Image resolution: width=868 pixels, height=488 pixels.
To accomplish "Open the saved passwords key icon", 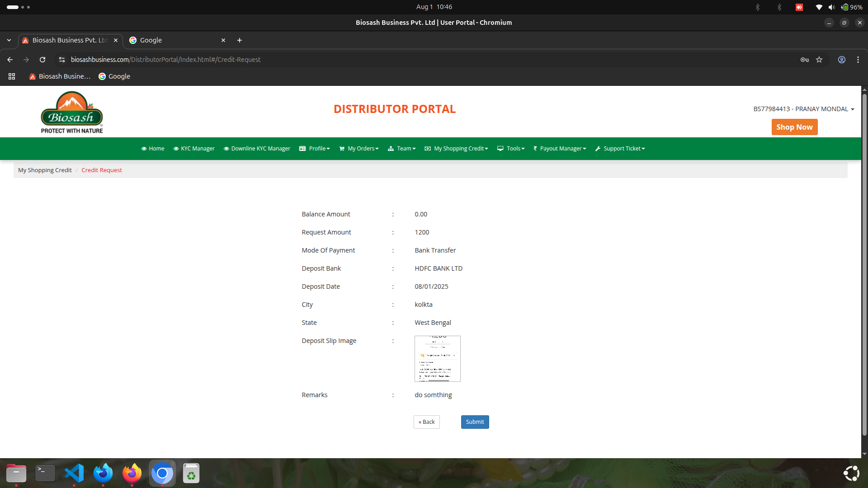I will 805,60.
